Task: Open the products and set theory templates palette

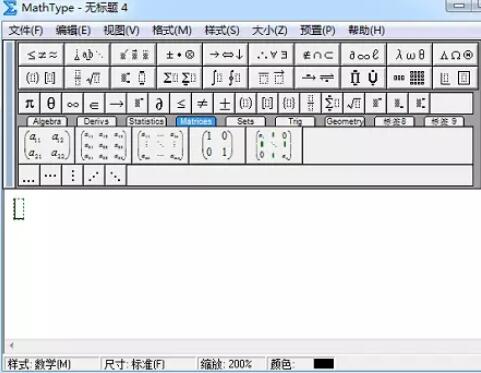Action: (x=364, y=78)
